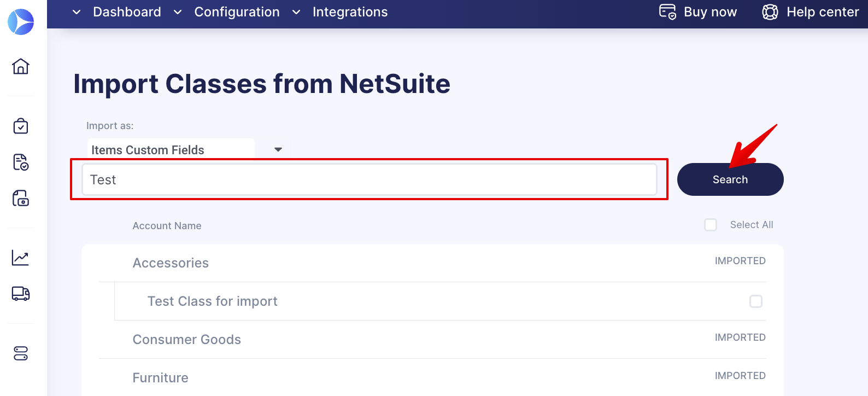Click the app logo in the sidebar
Screen dimensions: 868x396
point(21,22)
